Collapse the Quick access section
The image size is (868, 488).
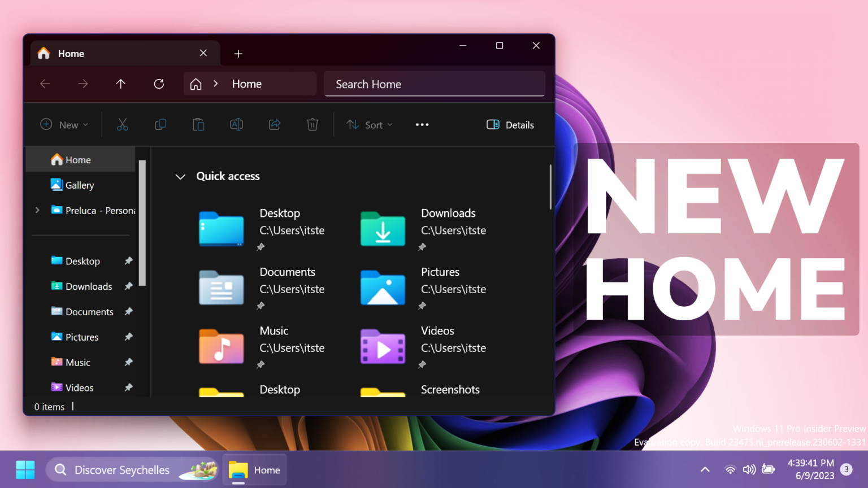(180, 176)
